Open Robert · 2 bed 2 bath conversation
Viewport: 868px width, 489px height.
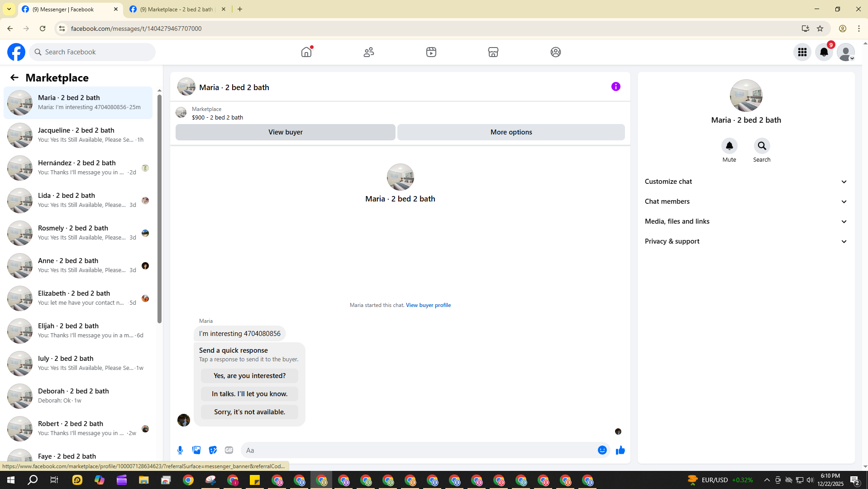[78, 429]
